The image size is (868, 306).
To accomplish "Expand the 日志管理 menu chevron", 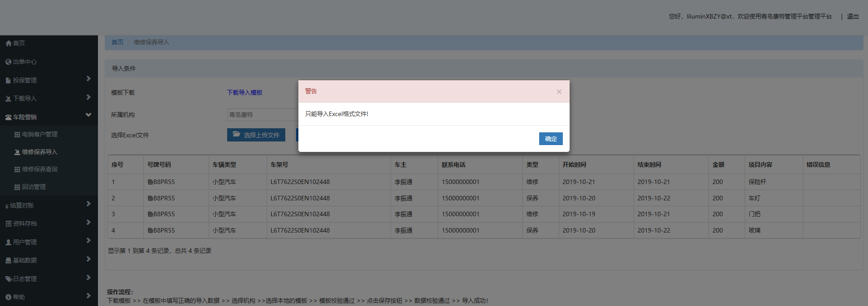I will (88, 277).
